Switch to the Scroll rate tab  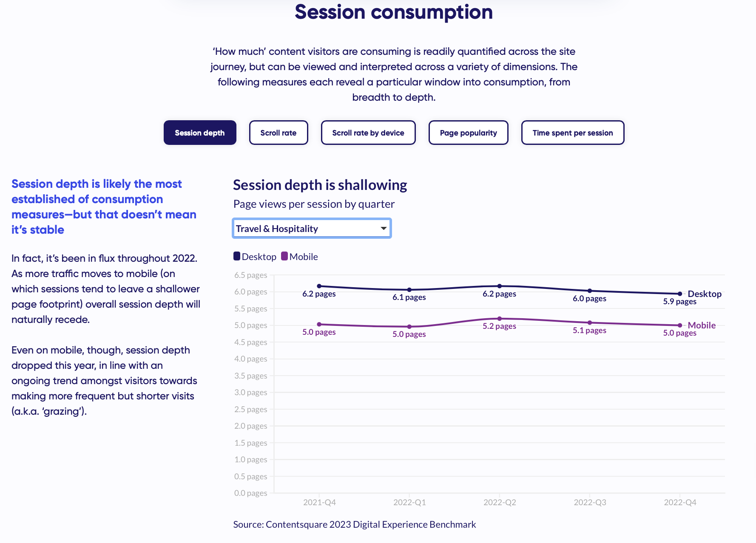279,133
